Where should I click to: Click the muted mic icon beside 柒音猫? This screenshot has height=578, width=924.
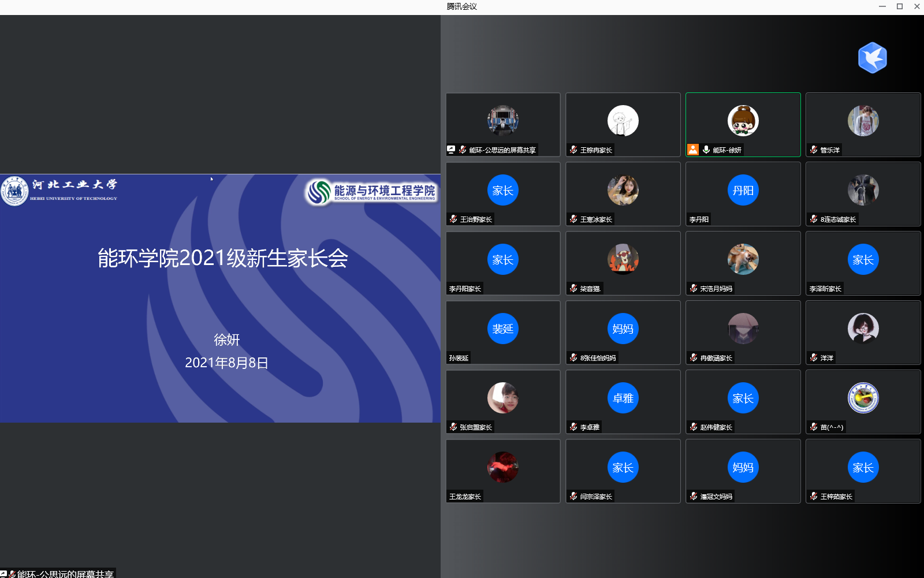(573, 289)
